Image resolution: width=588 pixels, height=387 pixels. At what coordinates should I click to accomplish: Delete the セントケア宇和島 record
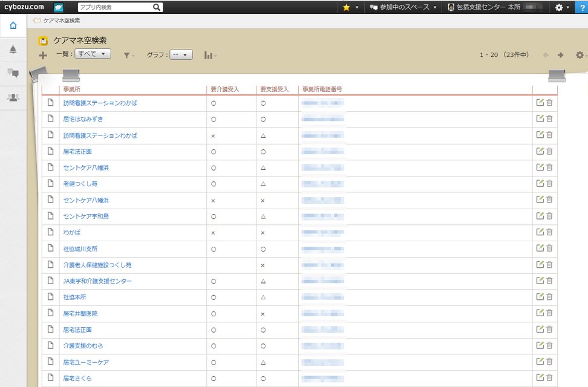[x=549, y=216]
